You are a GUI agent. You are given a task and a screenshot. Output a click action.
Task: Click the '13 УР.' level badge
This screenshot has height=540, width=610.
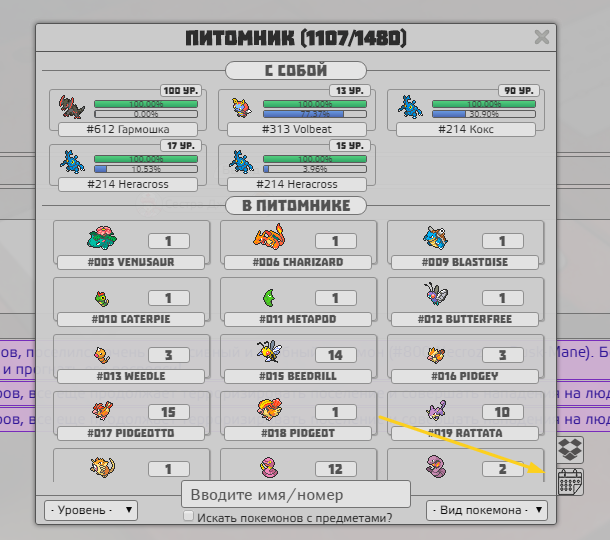pyautogui.click(x=350, y=91)
